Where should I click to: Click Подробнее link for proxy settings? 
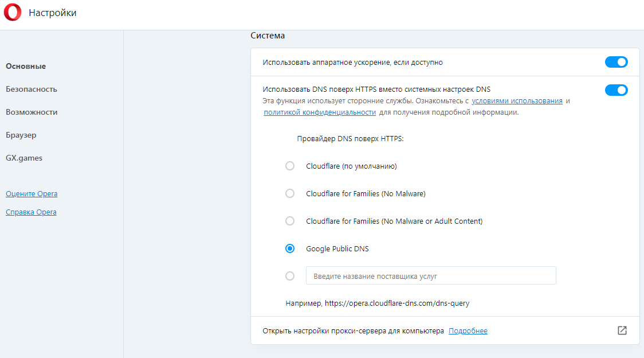468,331
